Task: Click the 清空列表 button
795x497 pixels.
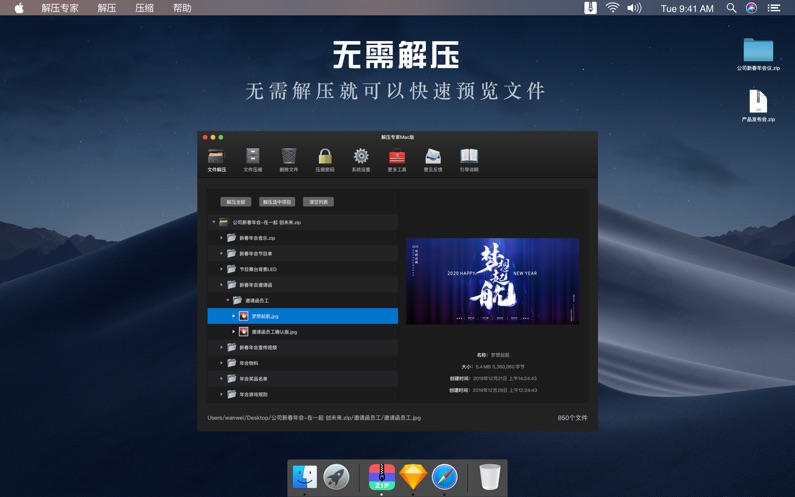Action: point(319,202)
